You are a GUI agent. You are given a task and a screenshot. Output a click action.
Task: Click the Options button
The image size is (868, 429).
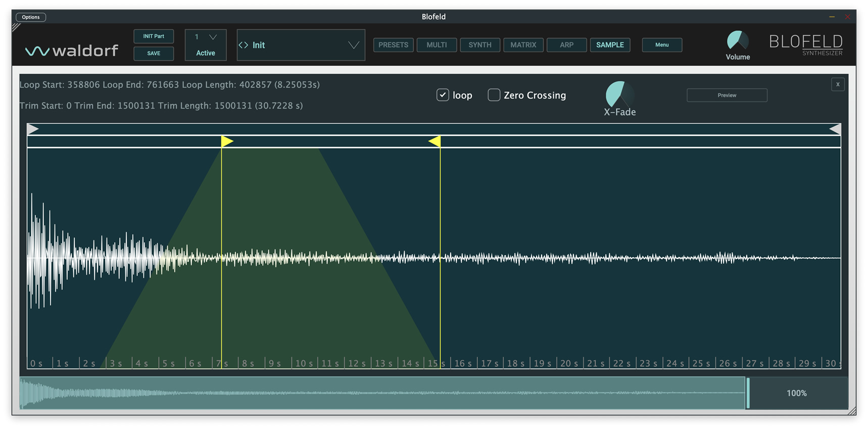point(31,17)
